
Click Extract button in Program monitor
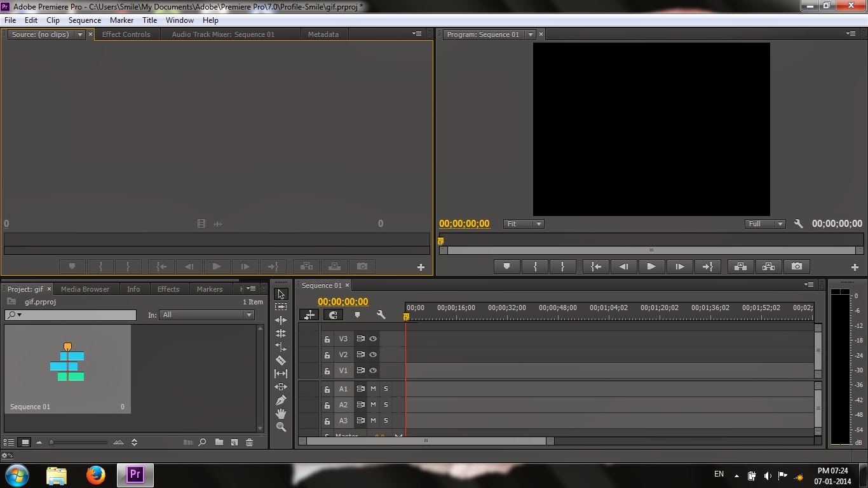768,267
